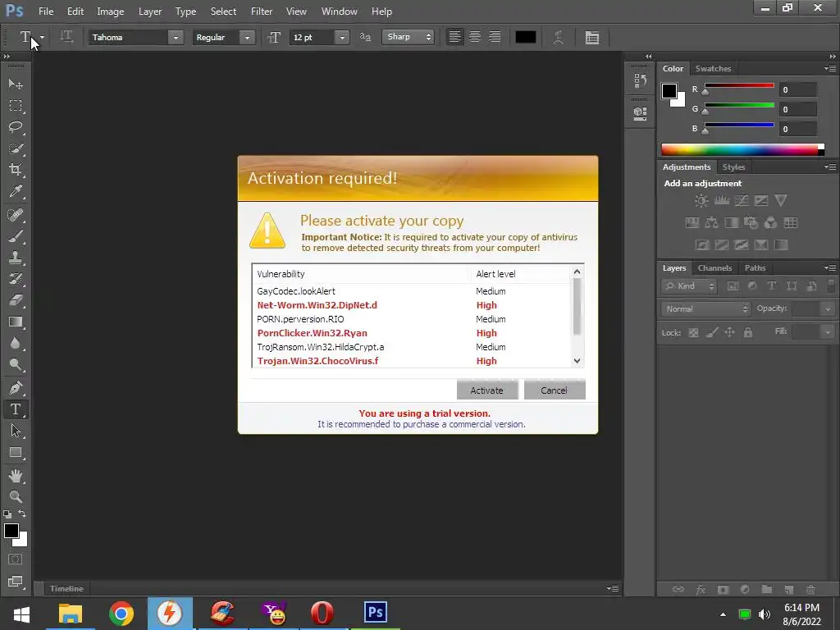This screenshot has height=630, width=840.
Task: Switch to the Swatches tab
Action: coord(713,69)
